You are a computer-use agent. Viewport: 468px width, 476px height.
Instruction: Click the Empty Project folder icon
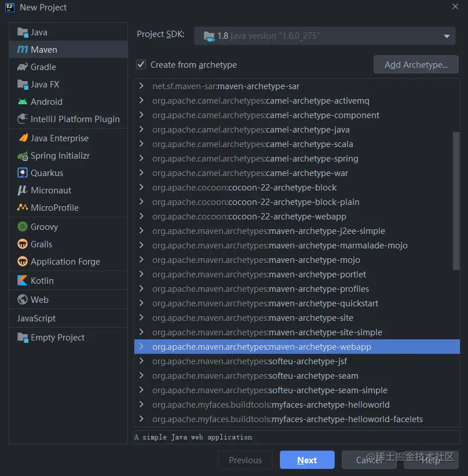[23, 337]
